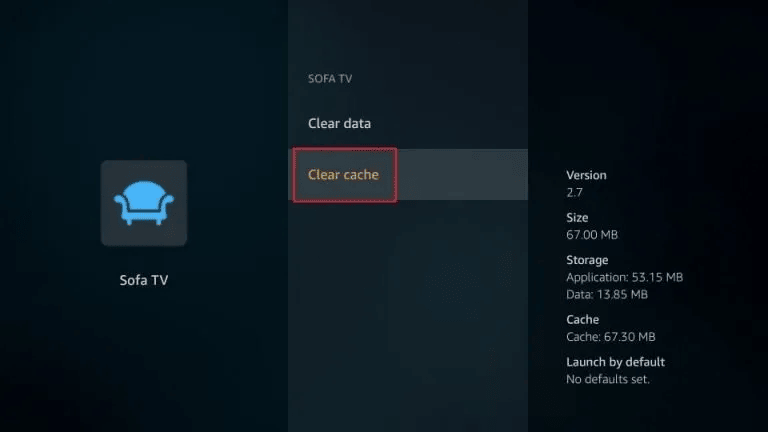Click the blue sofa app icon
This screenshot has height=432, width=768.
(144, 202)
